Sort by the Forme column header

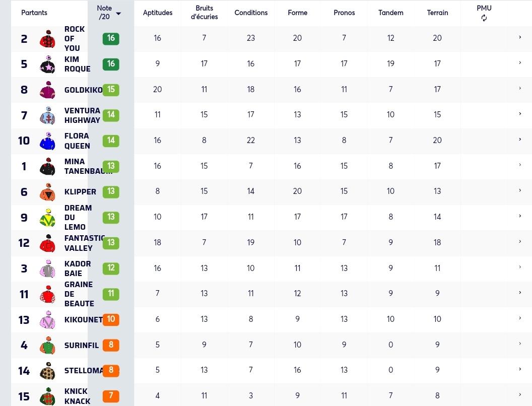point(298,13)
